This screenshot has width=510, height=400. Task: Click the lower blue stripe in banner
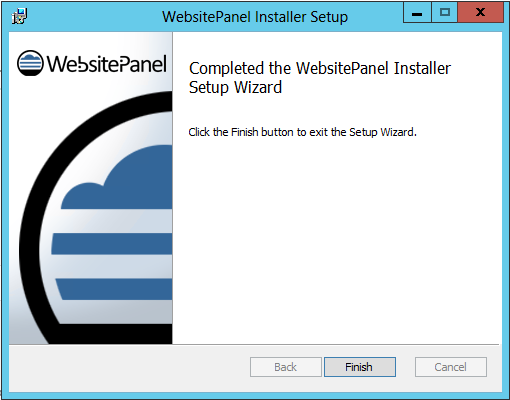click(x=114, y=289)
